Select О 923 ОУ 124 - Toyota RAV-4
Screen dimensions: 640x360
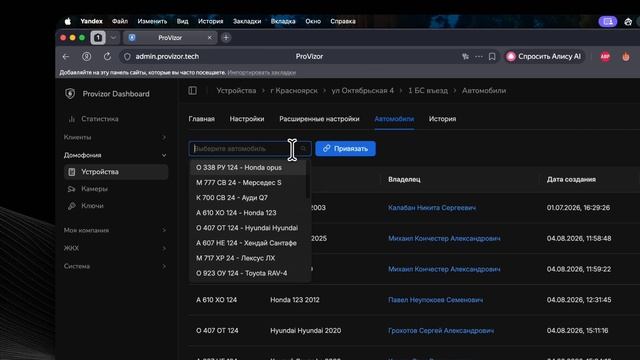tap(248, 273)
